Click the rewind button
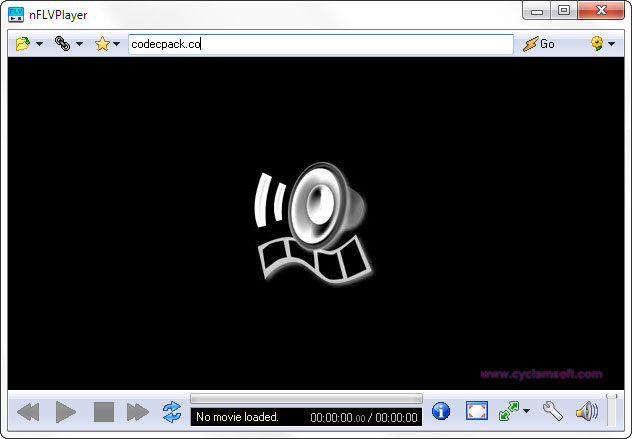Image resolution: width=632 pixels, height=439 pixels. (x=28, y=412)
